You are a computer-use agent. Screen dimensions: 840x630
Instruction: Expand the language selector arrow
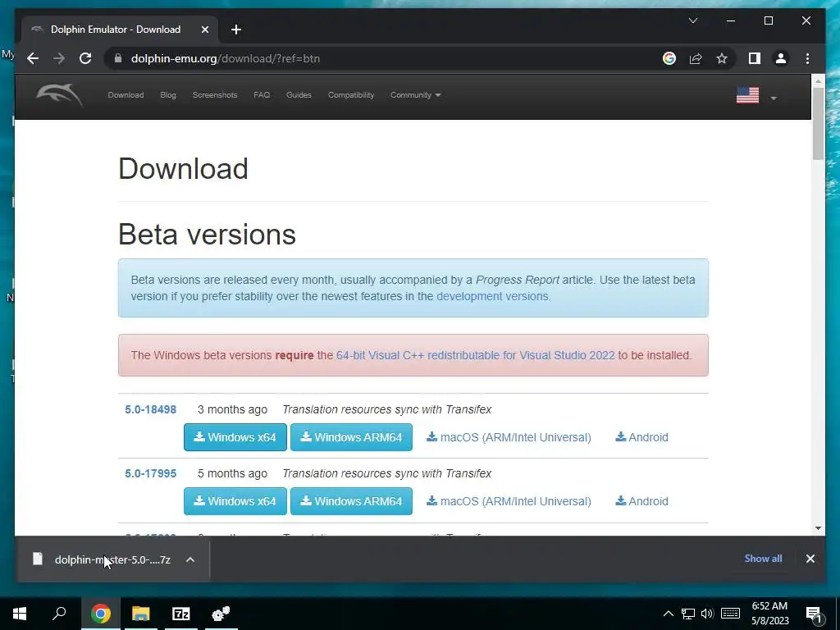(x=773, y=98)
